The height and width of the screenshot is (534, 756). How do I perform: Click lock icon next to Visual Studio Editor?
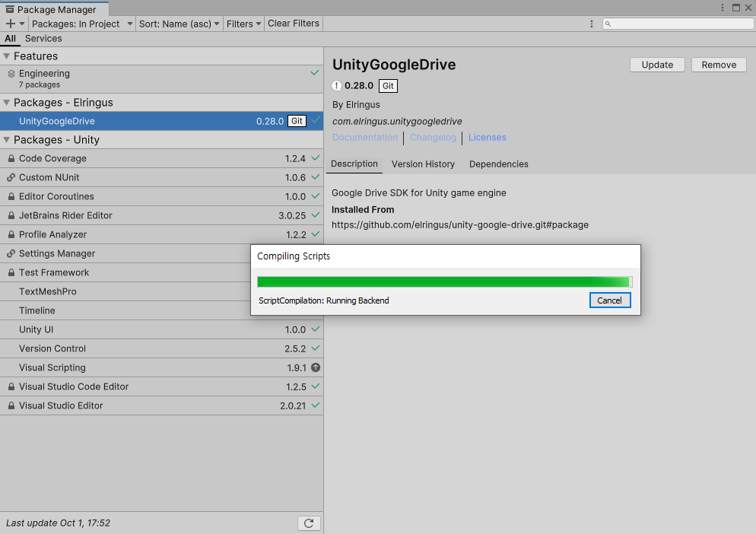(11, 405)
